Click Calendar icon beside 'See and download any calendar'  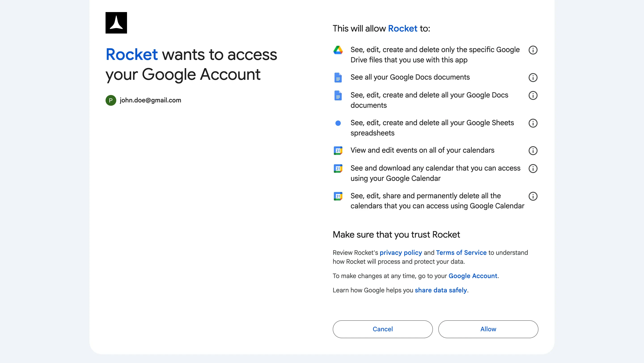(338, 168)
